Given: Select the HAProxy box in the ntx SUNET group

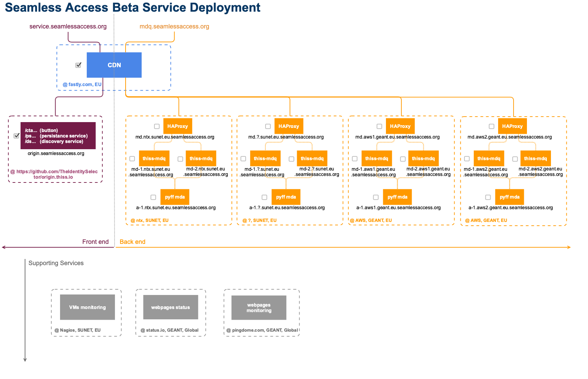Looking at the screenshot, I should coord(178,126).
